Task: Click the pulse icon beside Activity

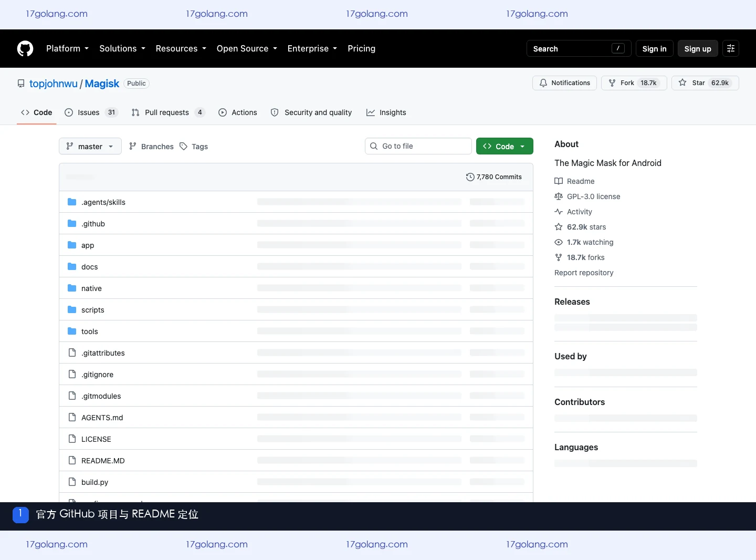Action: (x=559, y=212)
